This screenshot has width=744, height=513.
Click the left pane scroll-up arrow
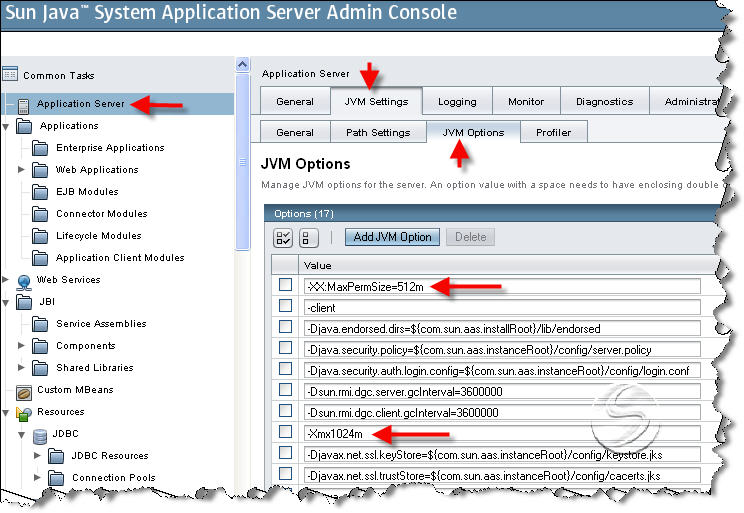(242, 65)
